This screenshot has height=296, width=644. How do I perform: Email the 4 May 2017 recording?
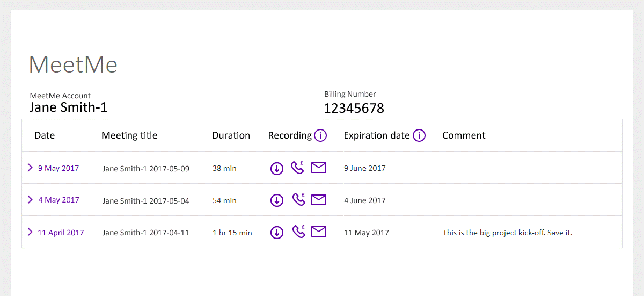click(319, 200)
